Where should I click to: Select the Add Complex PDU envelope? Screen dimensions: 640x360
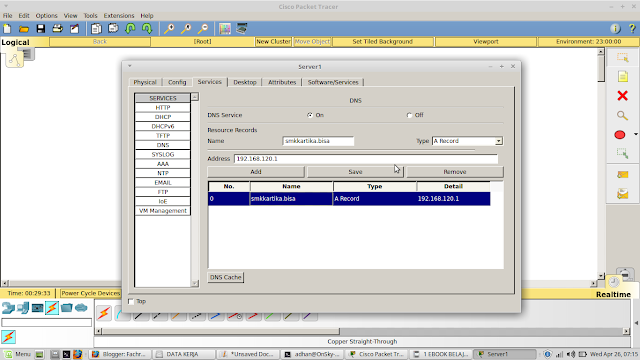click(622, 194)
